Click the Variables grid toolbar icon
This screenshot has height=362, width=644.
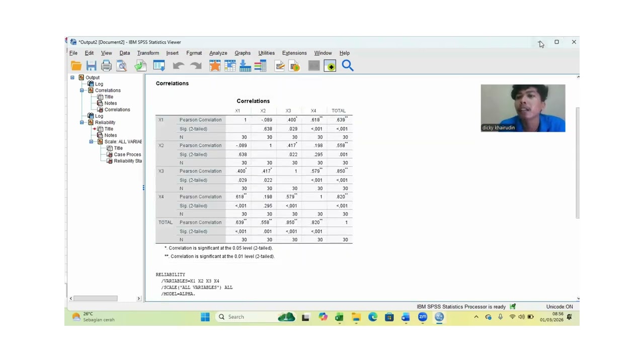(260, 65)
